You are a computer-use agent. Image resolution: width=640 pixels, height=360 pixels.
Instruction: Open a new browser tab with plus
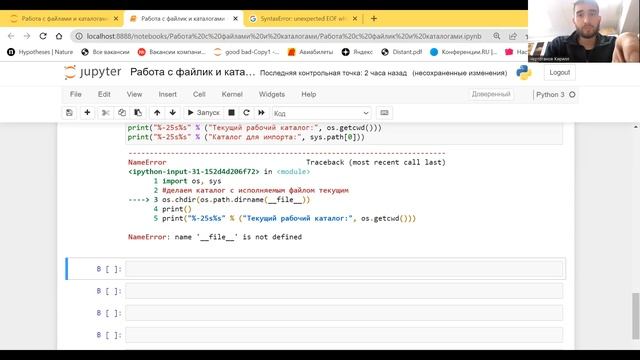(373, 18)
